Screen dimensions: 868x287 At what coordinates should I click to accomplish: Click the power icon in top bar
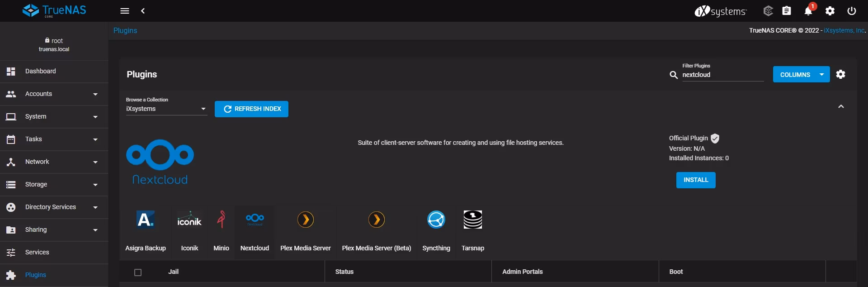852,11
